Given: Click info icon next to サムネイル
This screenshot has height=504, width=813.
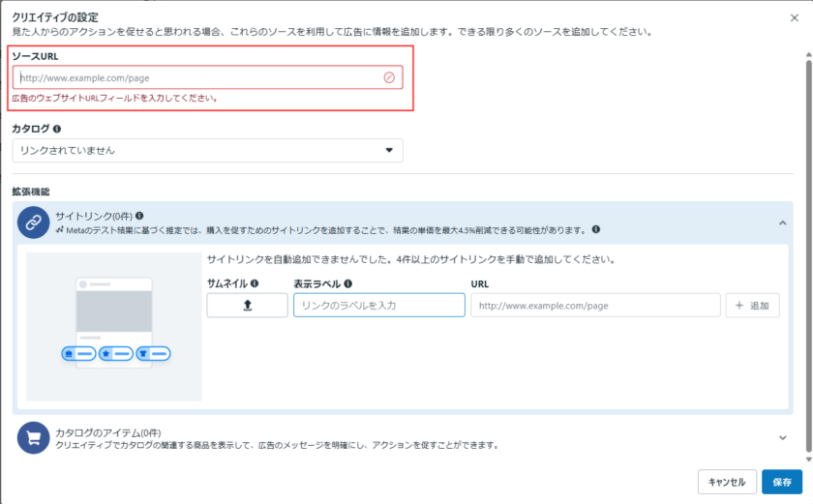Looking at the screenshot, I should (255, 284).
